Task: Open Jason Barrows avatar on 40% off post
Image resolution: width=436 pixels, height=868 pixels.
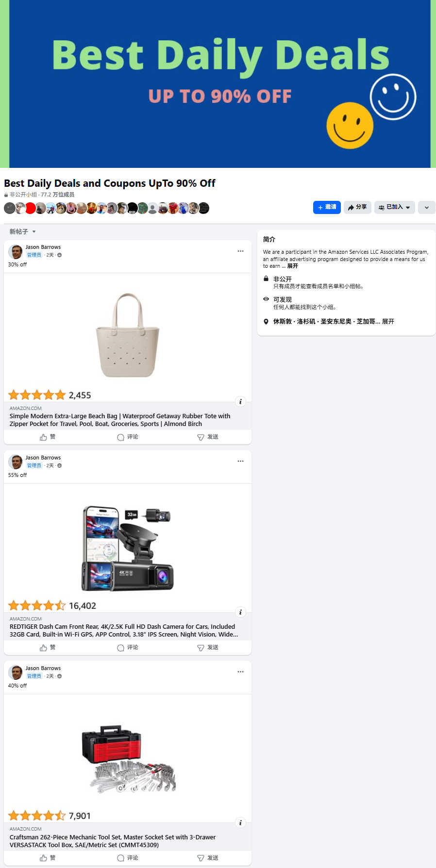Action: coord(16,672)
